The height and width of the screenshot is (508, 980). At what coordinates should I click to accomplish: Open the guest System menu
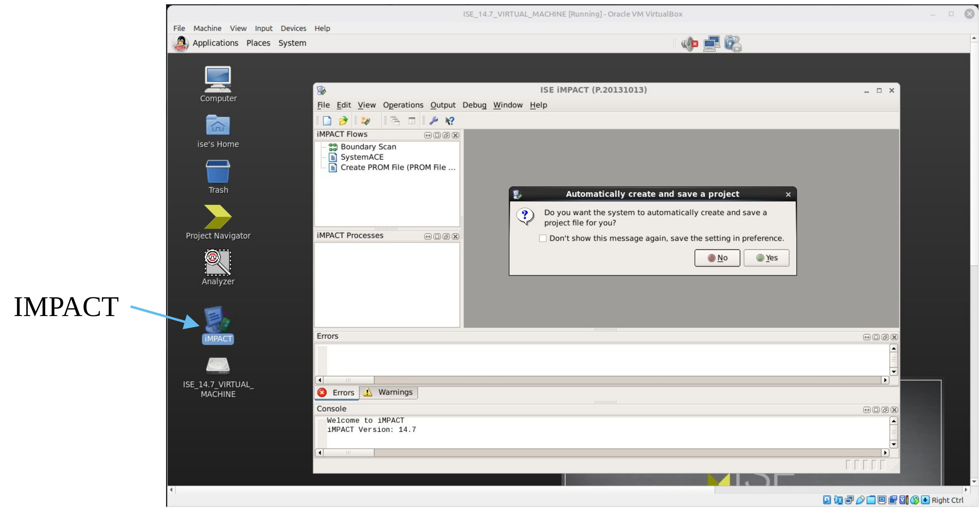(x=292, y=43)
